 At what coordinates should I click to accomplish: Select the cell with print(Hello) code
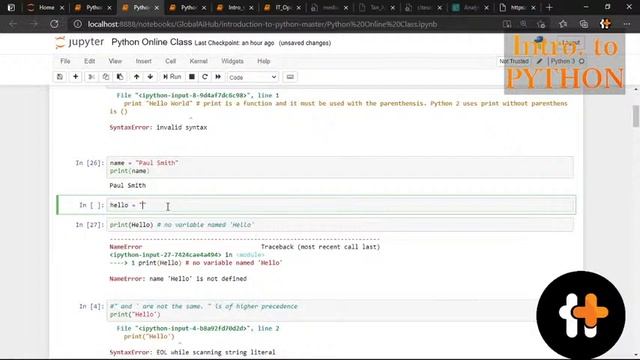tap(340, 225)
